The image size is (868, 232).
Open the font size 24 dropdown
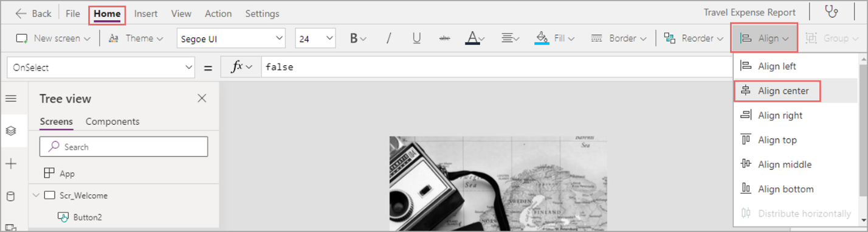pyautogui.click(x=315, y=38)
